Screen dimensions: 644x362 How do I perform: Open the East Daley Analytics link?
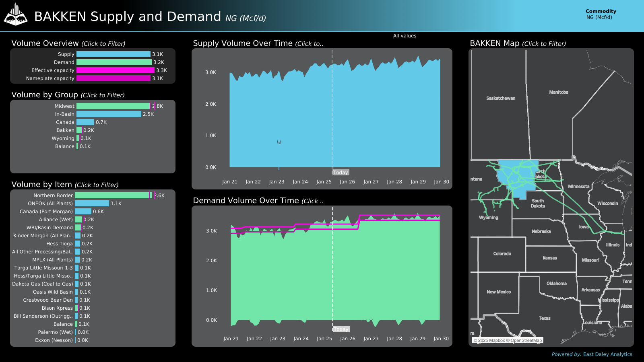607,354
